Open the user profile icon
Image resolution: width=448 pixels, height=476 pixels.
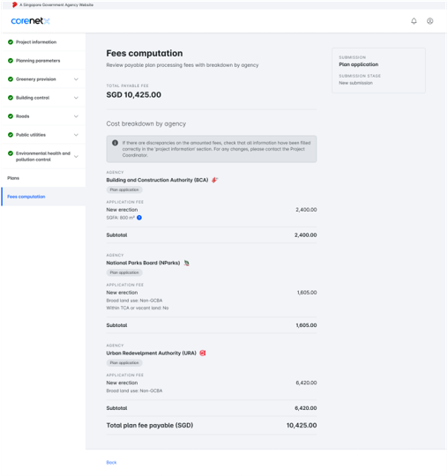(x=429, y=21)
